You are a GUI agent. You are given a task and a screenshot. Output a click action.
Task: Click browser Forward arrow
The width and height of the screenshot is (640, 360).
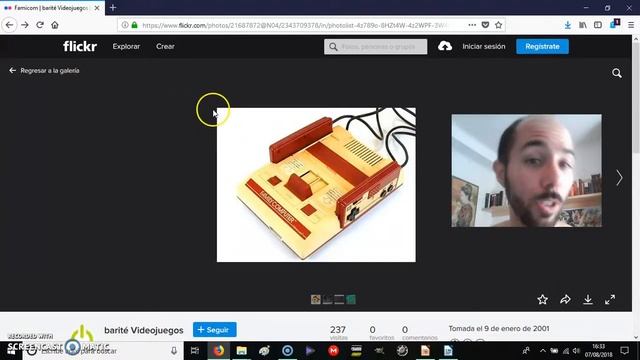[25, 25]
